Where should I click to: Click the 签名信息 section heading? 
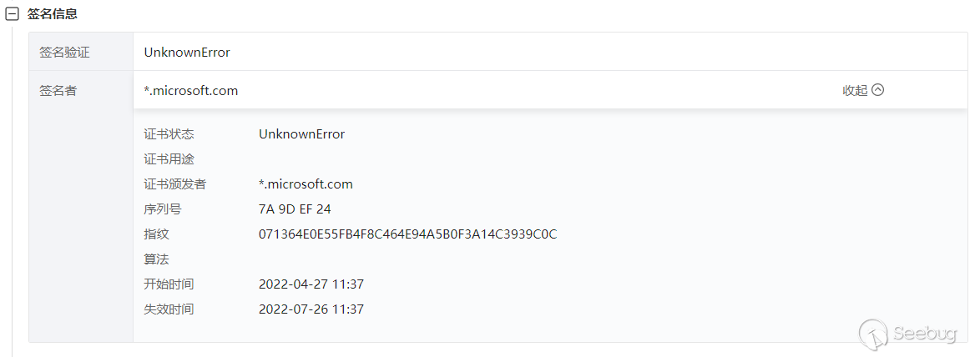53,13
